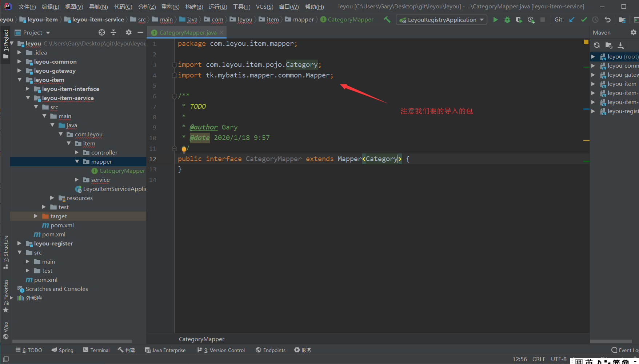Image resolution: width=639 pixels, height=364 pixels.
Task: Close the CategoryMapper.java tab
Action: click(x=221, y=32)
